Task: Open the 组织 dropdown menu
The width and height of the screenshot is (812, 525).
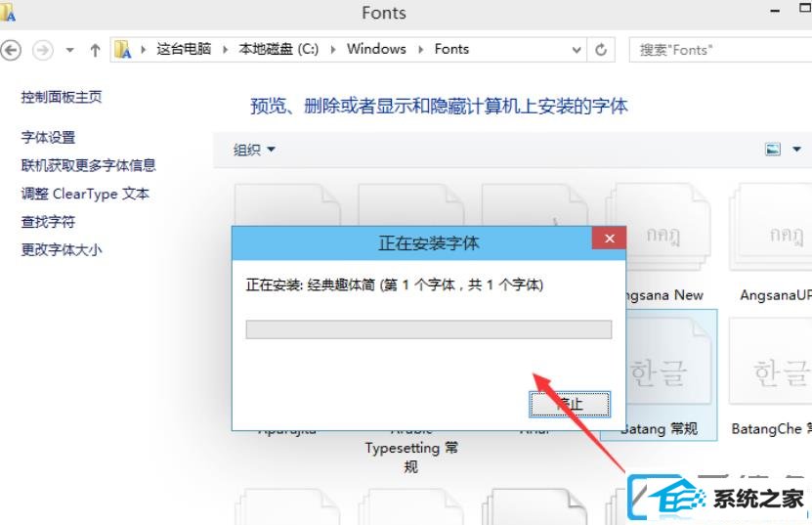Action: point(254,150)
